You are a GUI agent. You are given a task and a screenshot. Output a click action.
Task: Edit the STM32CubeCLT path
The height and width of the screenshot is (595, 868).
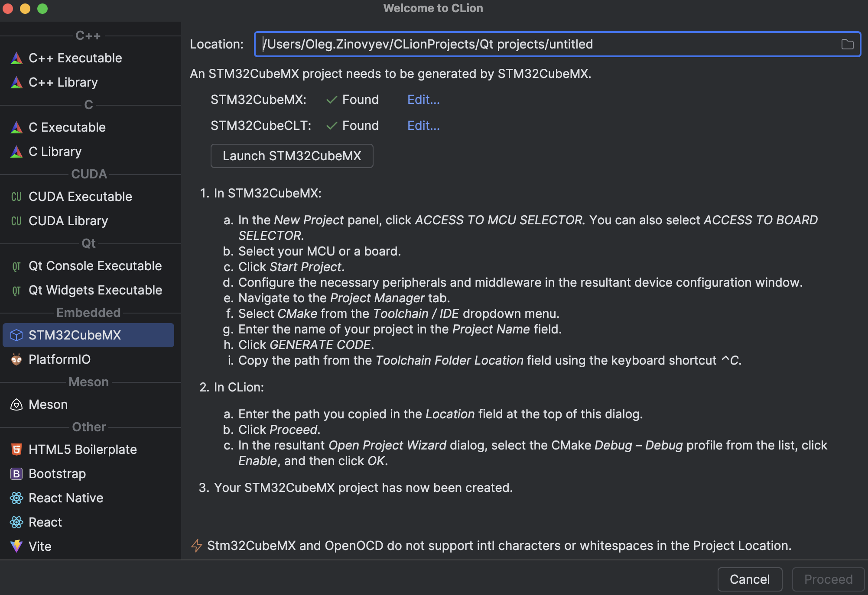[423, 126]
